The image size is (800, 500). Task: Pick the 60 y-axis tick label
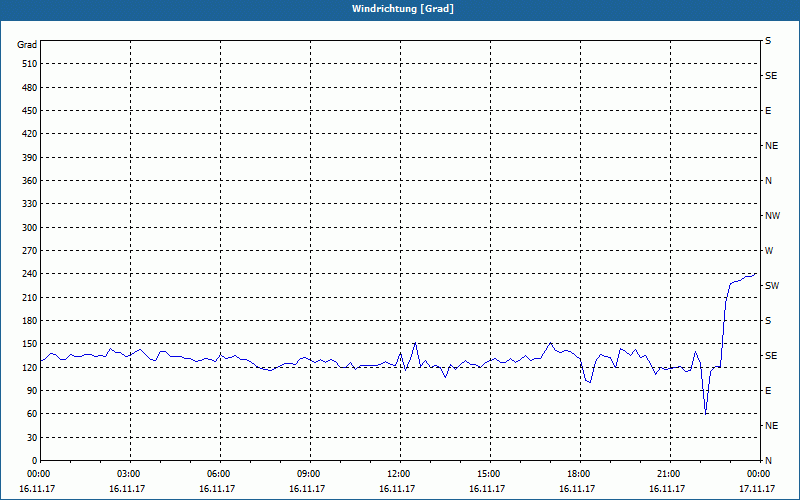click(x=32, y=414)
